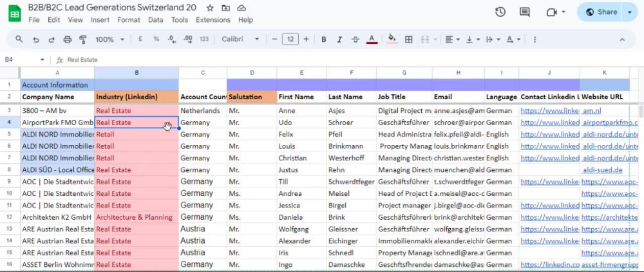Open the File menu
The width and height of the screenshot is (644, 272).
click(x=33, y=20)
